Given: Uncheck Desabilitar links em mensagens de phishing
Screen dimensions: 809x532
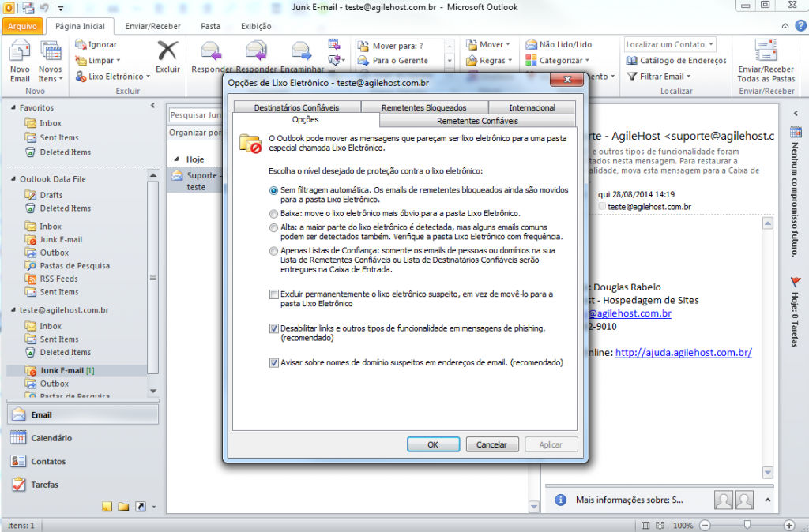Looking at the screenshot, I should click(274, 328).
